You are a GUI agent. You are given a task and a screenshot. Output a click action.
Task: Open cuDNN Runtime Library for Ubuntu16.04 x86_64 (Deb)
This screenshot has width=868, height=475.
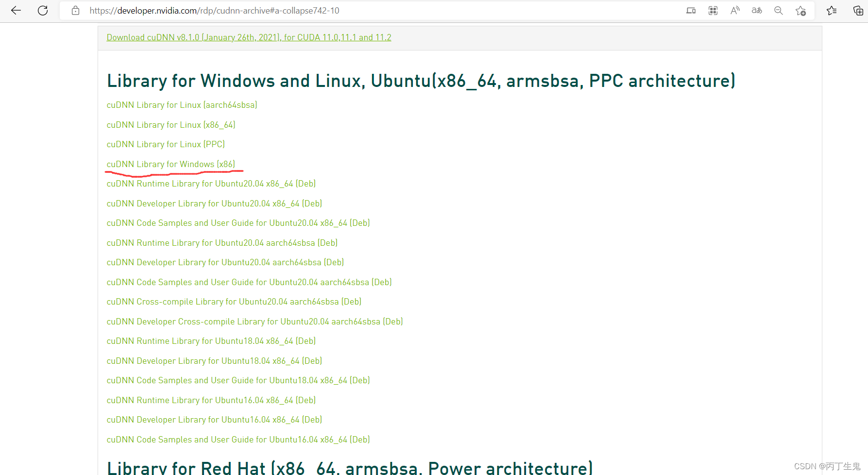tap(211, 400)
